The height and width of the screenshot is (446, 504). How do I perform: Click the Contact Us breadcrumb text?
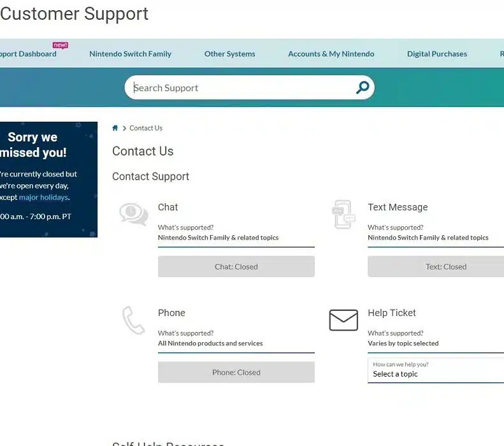coord(146,128)
